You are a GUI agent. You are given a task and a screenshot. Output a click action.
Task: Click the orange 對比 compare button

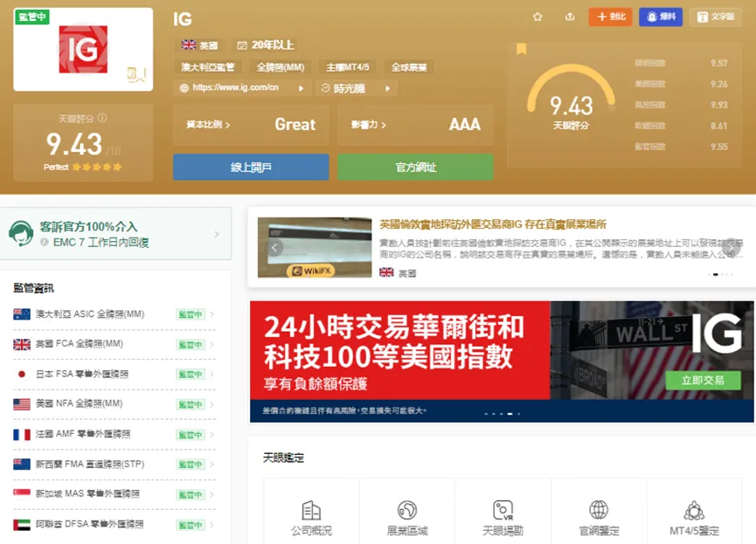click(610, 17)
